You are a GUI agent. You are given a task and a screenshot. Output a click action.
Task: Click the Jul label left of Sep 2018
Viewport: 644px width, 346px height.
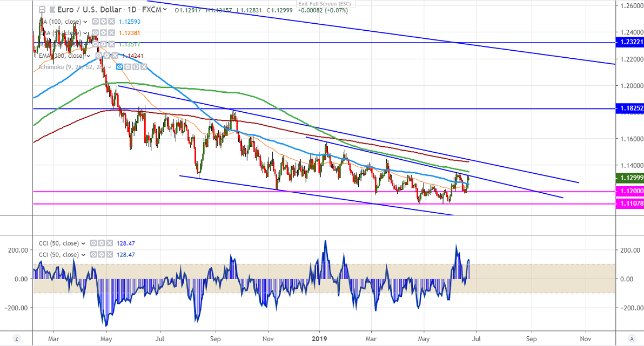point(160,339)
